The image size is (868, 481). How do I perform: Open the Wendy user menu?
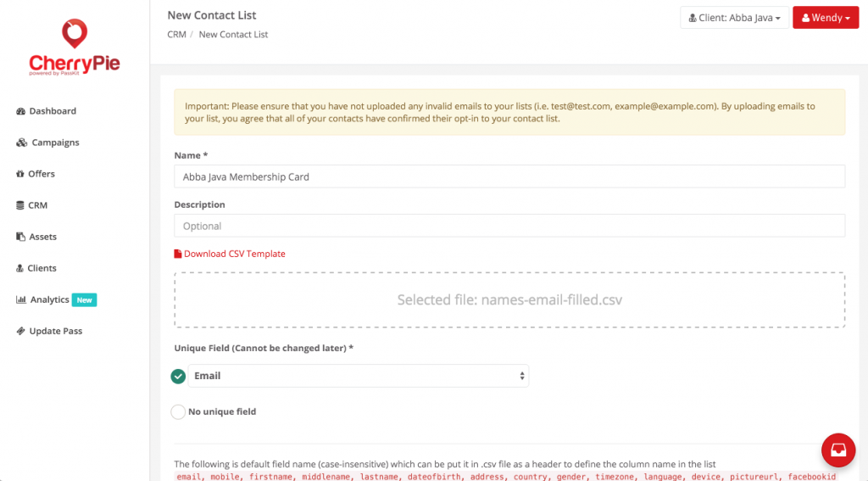826,18
